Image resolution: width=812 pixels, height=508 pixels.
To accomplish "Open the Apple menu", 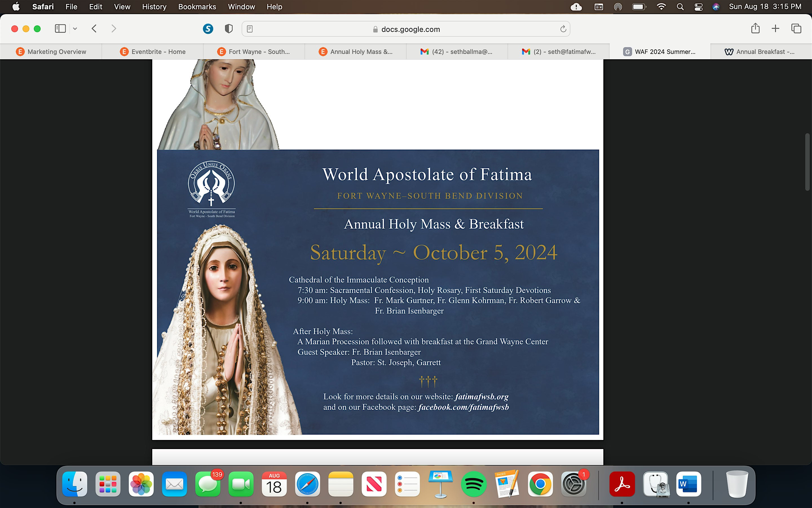I will (x=16, y=7).
